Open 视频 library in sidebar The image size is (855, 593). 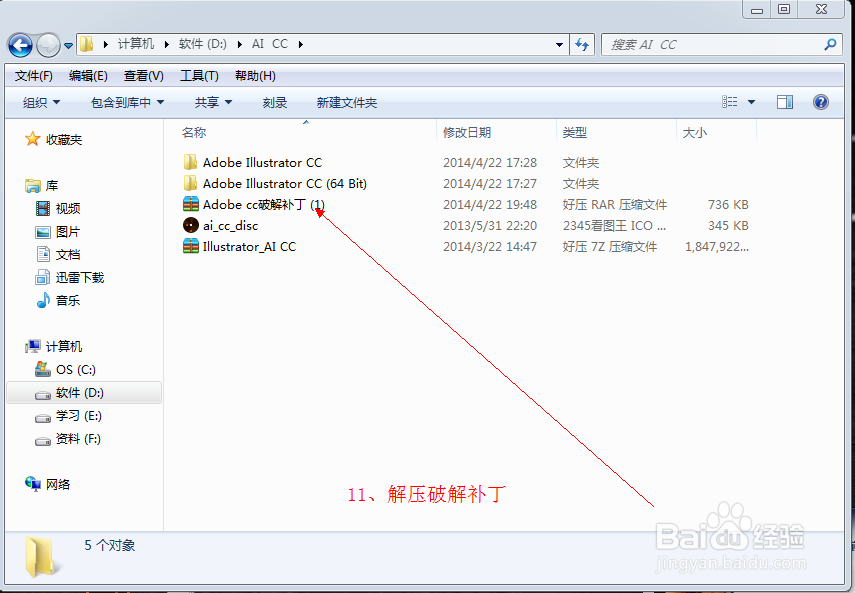68,208
